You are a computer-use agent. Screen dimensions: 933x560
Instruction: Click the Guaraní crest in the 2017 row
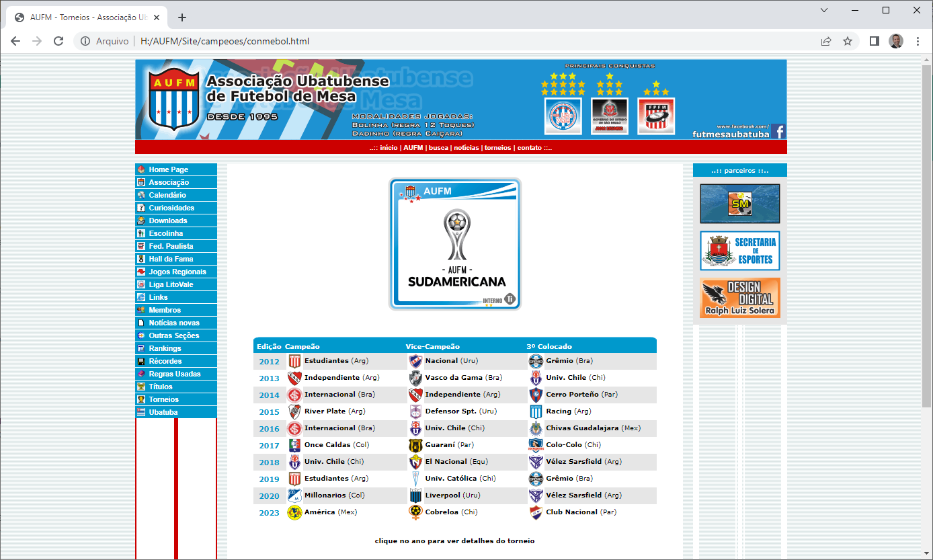click(x=415, y=445)
